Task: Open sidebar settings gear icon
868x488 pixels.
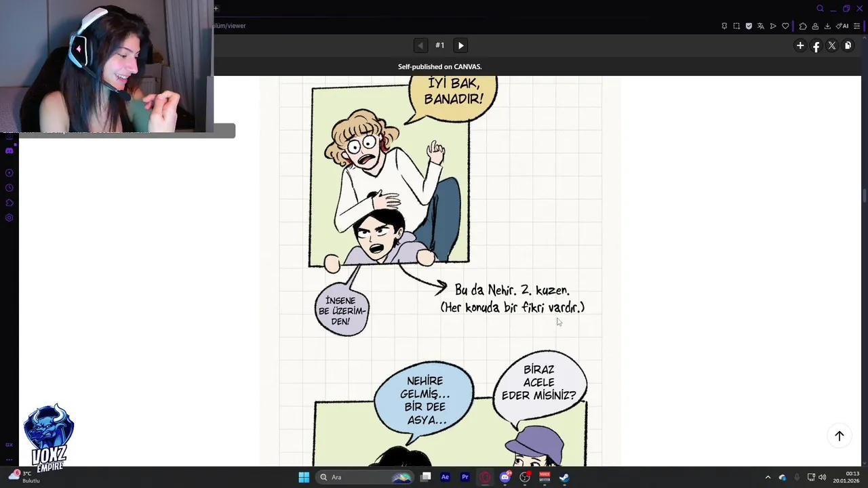Action: click(9, 218)
